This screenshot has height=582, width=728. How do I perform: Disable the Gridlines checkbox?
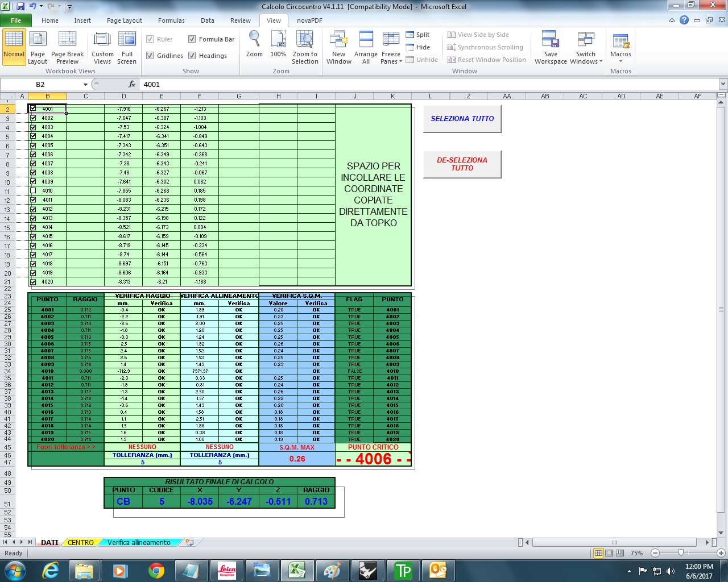151,55
